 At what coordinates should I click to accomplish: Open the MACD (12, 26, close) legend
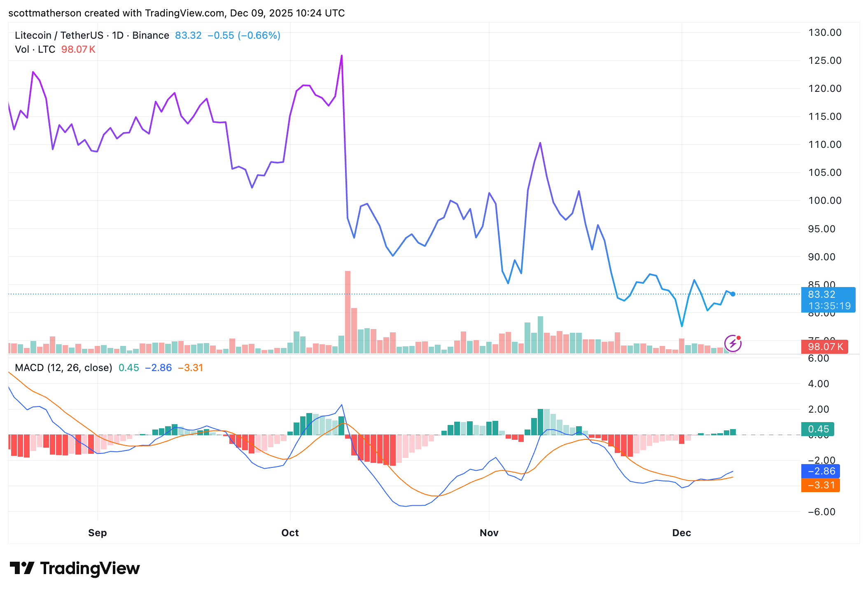tap(63, 368)
